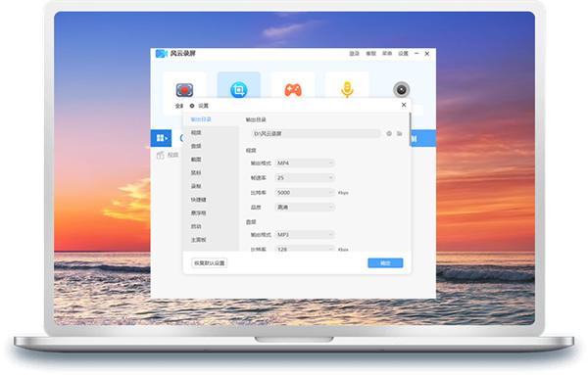This screenshot has width=588, height=375.
Task: Click the 恢复默认设置 restore defaults button
Action: (210, 263)
